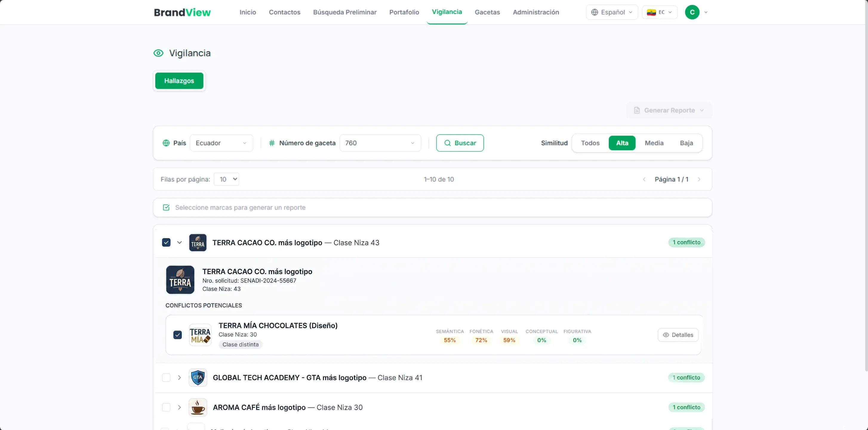Screen dimensions: 868x430
Task: Click Semántica 55% score
Action: point(450,340)
